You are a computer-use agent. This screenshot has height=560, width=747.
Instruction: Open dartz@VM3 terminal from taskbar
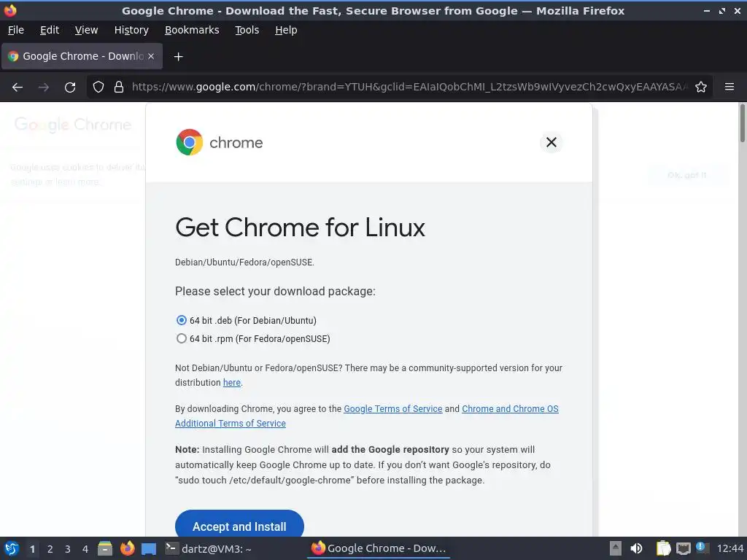point(209,548)
